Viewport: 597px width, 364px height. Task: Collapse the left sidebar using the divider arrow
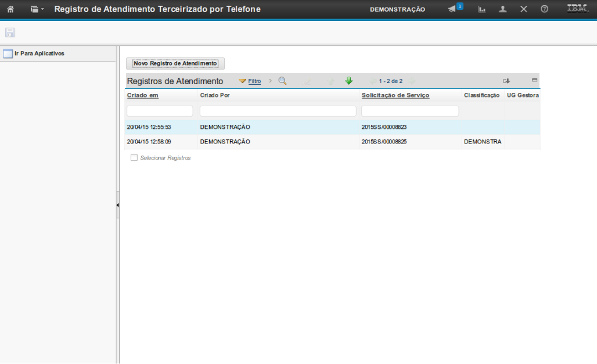point(117,205)
